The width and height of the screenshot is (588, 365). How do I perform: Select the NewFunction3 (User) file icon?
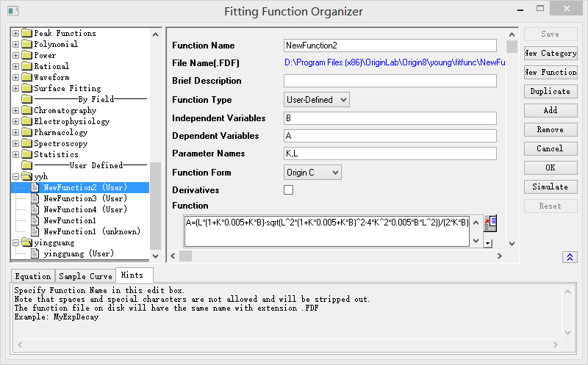35,198
